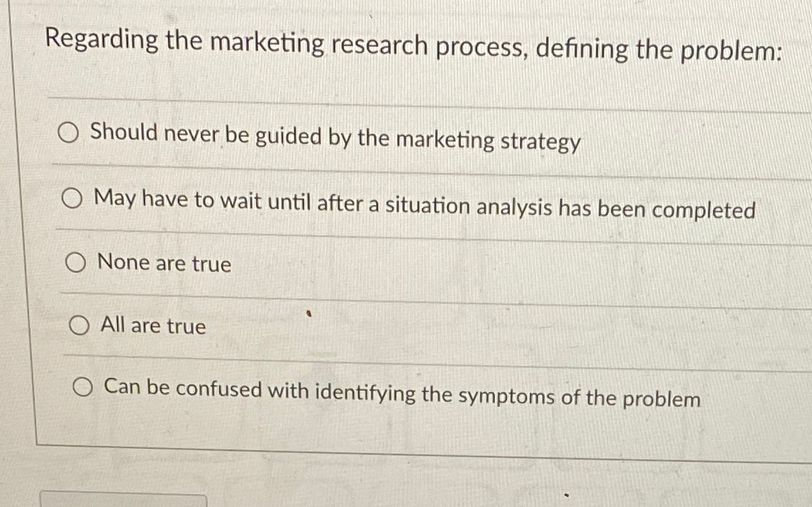Click the radio circle beside 'All are true'
812x507 pixels.
pos(79,325)
